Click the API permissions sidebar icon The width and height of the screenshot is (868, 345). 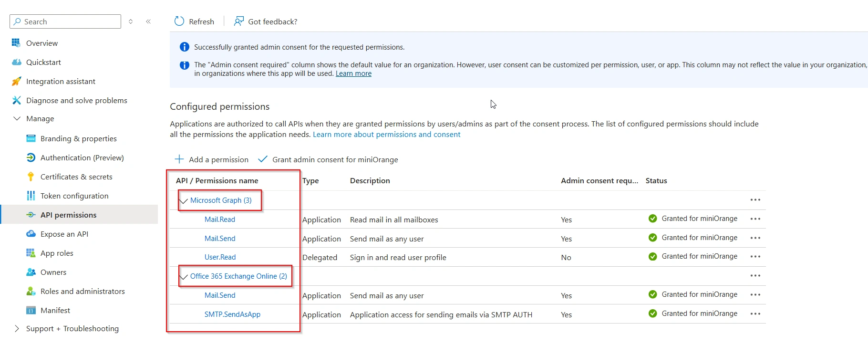click(x=31, y=215)
